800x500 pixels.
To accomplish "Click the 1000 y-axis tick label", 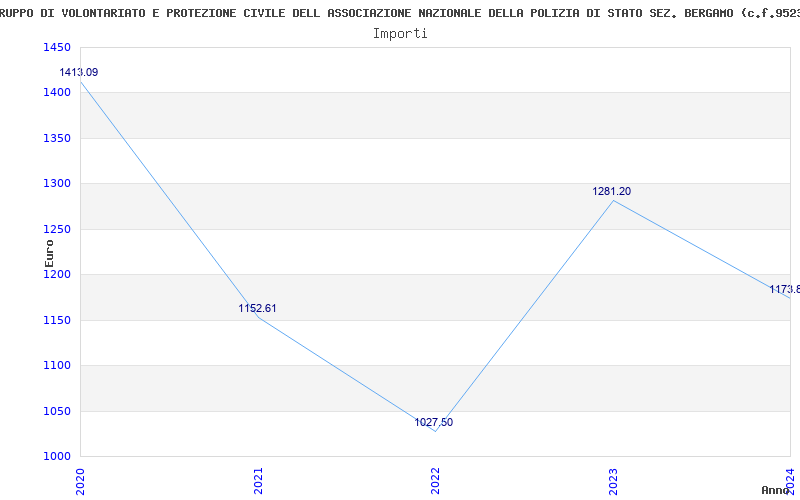I will (x=57, y=457).
